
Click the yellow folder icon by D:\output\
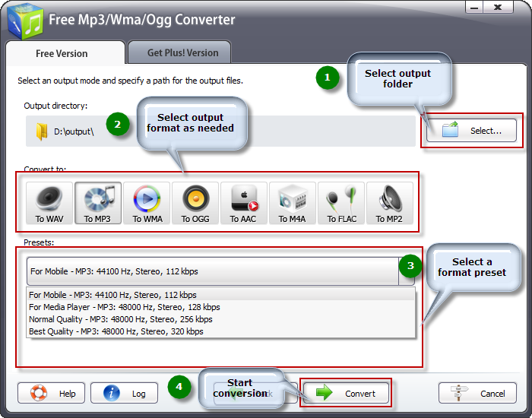42,131
